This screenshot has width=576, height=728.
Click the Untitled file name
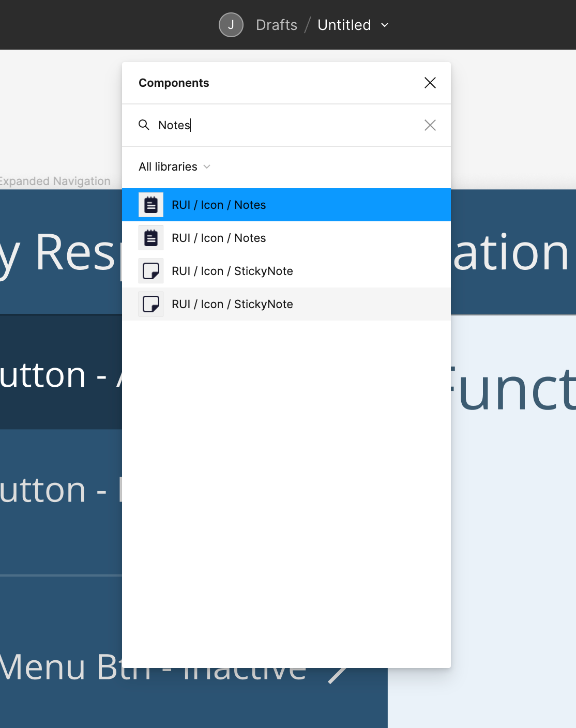(x=344, y=25)
